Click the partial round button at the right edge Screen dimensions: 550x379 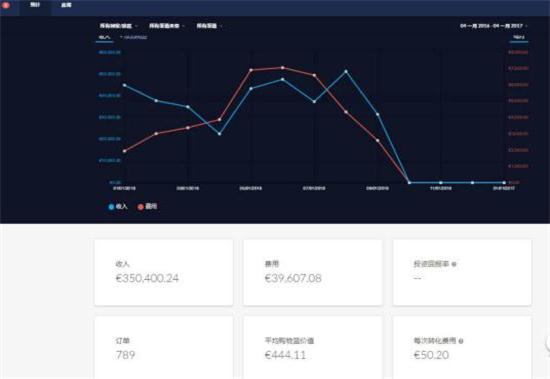tap(548, 343)
